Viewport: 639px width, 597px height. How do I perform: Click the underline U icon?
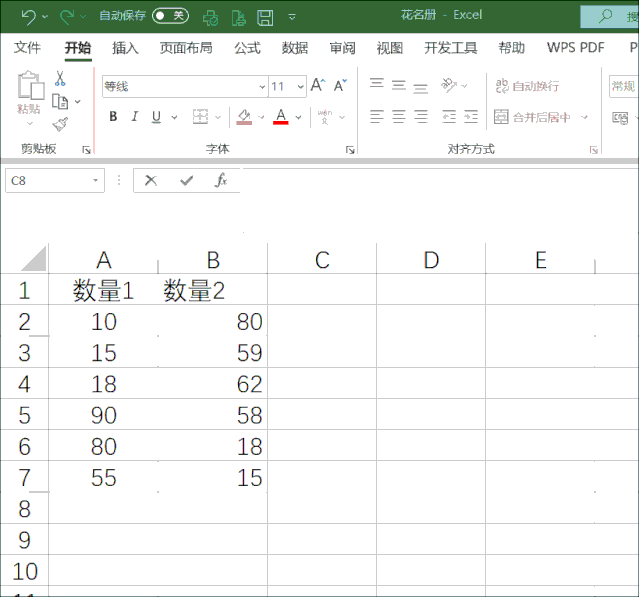click(x=156, y=117)
